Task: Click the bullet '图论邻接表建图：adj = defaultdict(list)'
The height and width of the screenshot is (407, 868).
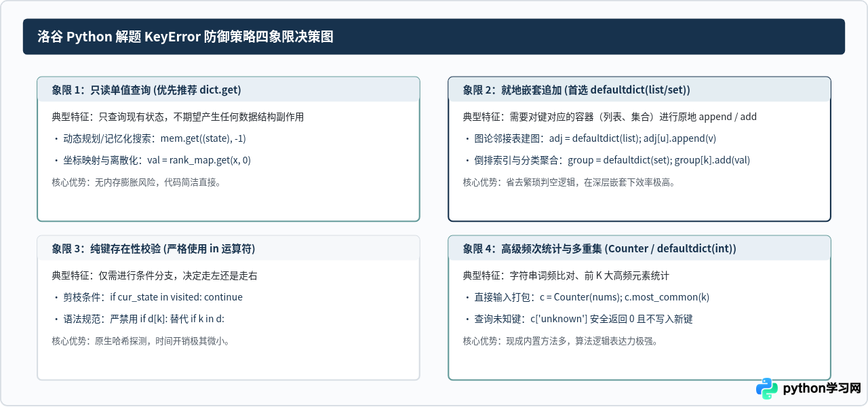Action: click(589, 138)
